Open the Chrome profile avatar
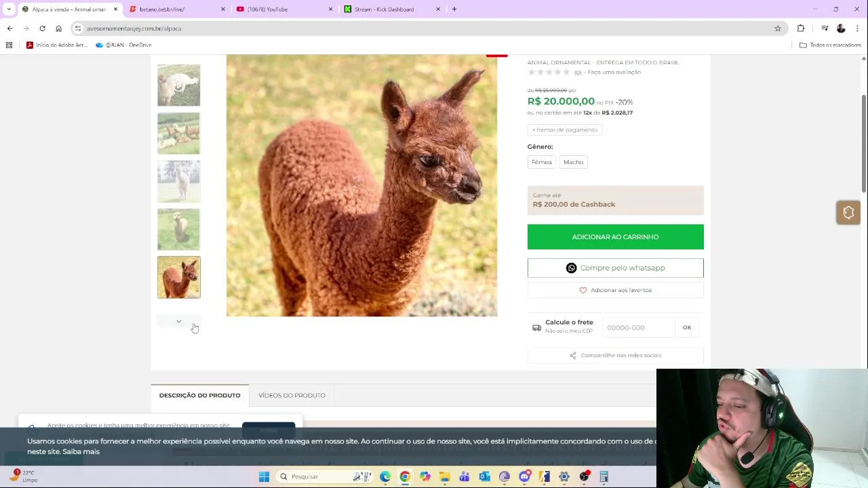868x488 pixels. click(841, 28)
